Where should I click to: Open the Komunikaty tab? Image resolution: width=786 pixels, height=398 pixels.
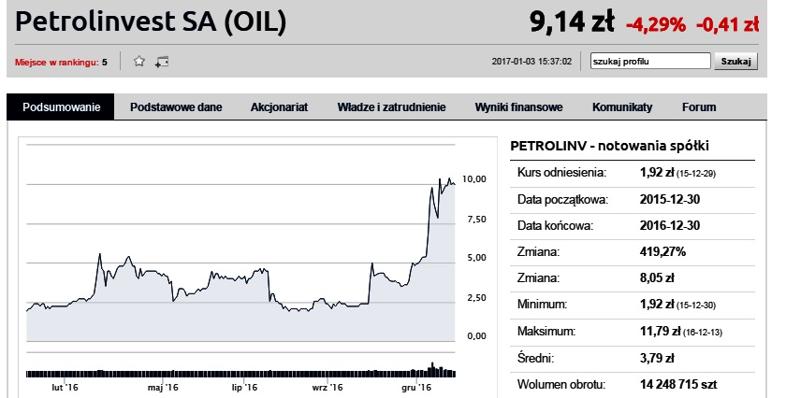(x=622, y=107)
